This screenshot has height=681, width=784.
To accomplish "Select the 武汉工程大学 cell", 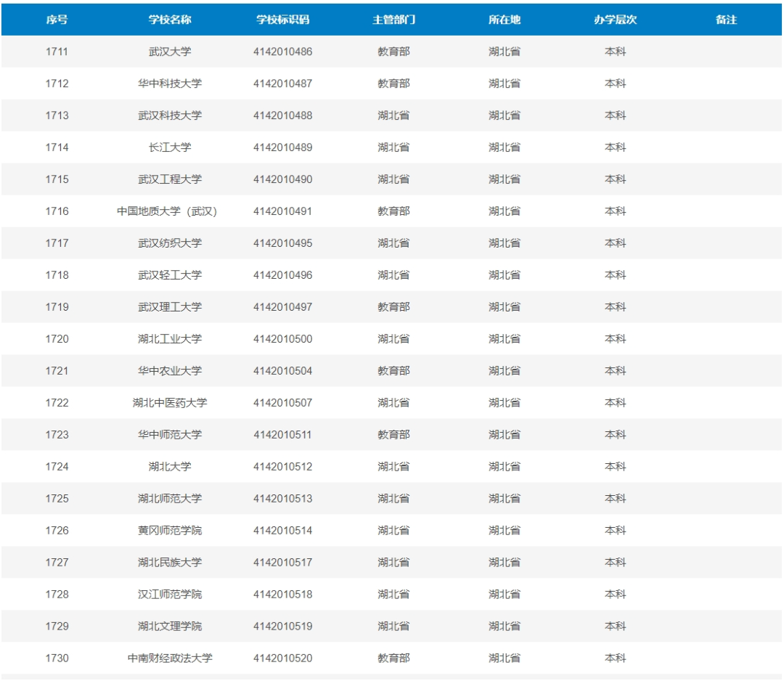I will (169, 179).
